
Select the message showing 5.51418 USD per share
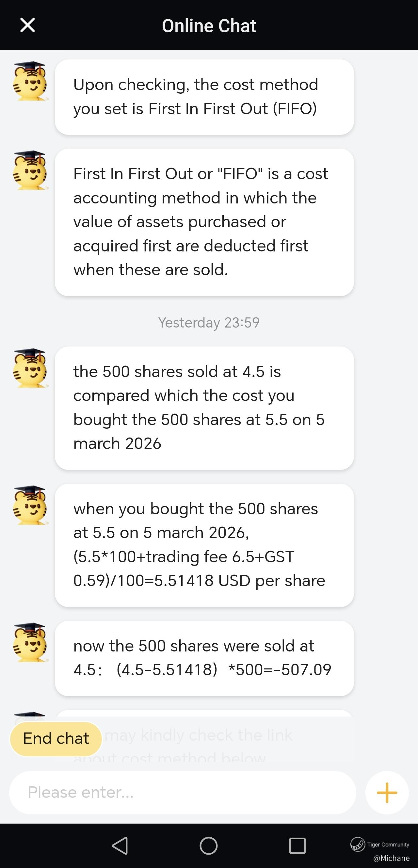tap(204, 545)
